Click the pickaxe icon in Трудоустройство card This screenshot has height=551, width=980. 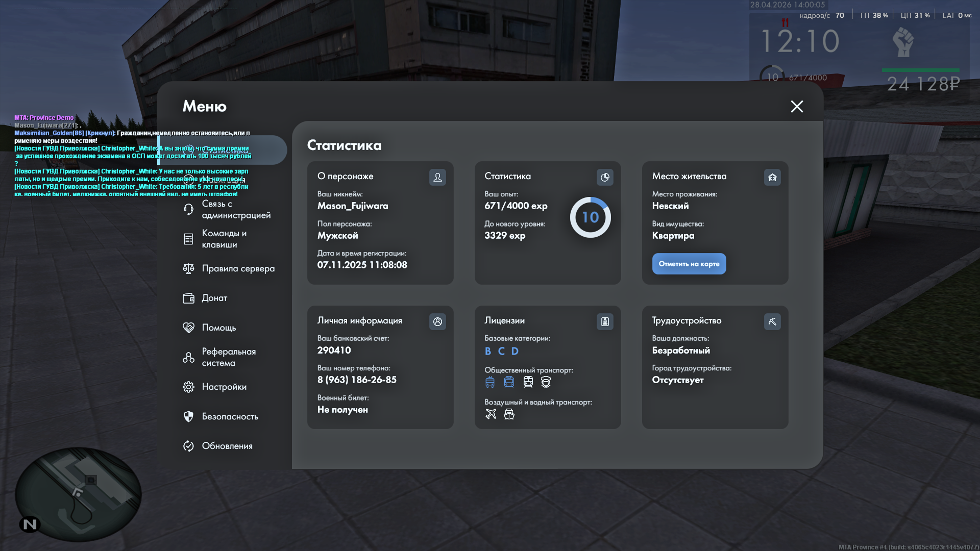click(x=772, y=321)
